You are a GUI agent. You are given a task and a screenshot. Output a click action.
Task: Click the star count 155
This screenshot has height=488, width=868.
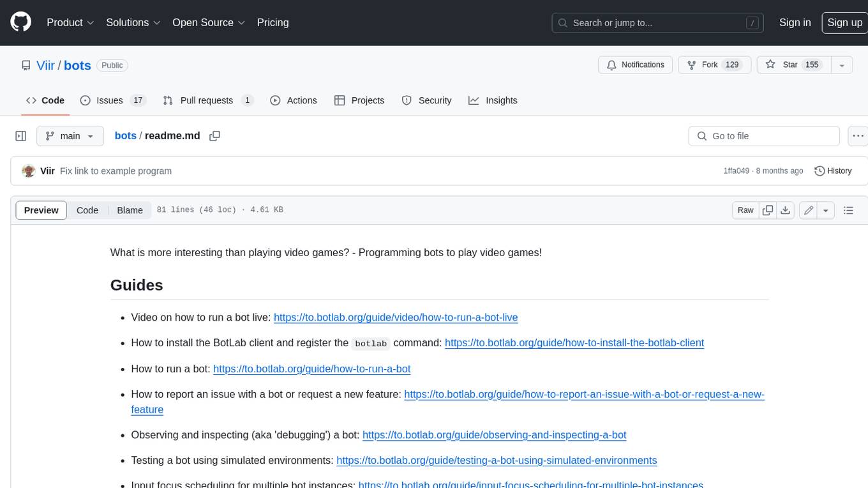point(811,65)
